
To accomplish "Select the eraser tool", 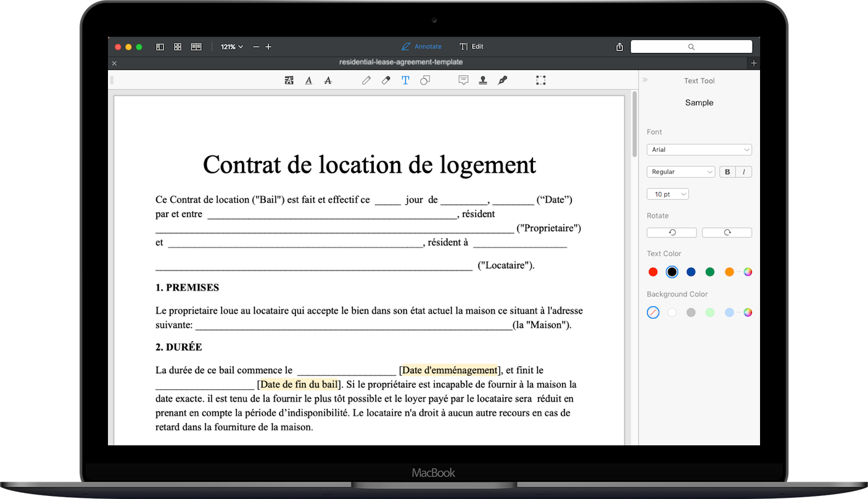I will coord(386,80).
